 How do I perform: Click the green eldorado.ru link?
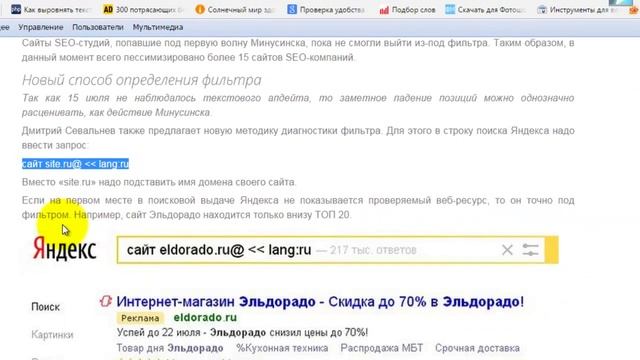pyautogui.click(x=205, y=317)
